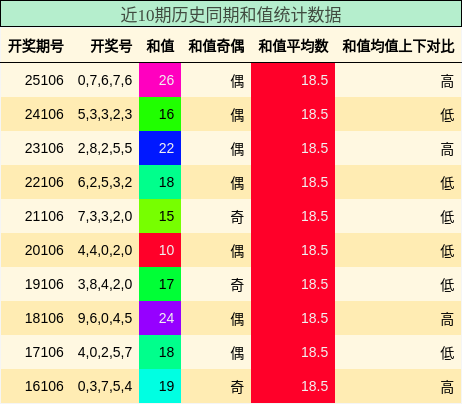
Task: Click 高 in row 23106
Action: (x=447, y=149)
